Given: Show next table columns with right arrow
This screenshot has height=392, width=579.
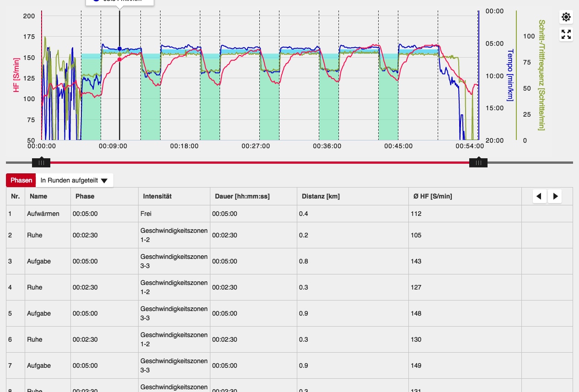Looking at the screenshot, I should (555, 196).
